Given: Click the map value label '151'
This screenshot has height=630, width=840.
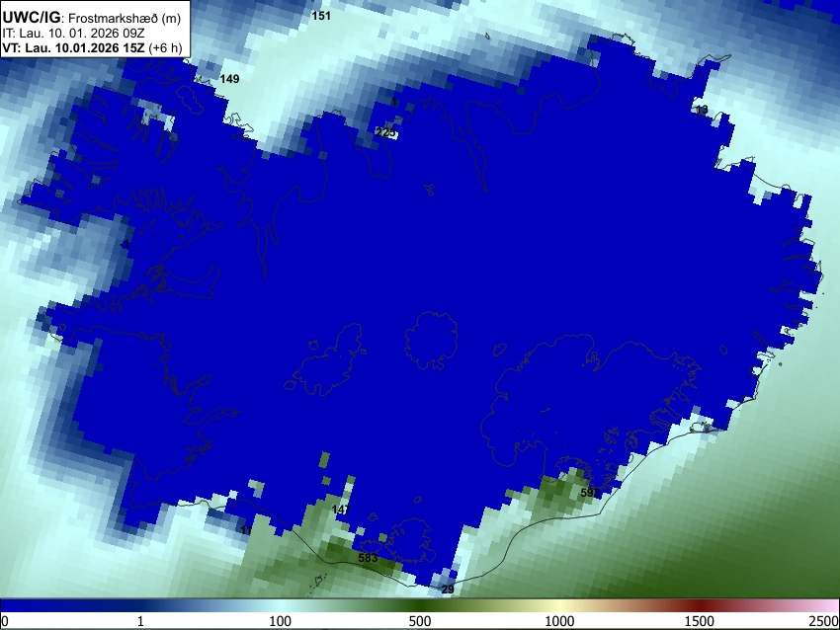Looking at the screenshot, I should click(x=321, y=16).
